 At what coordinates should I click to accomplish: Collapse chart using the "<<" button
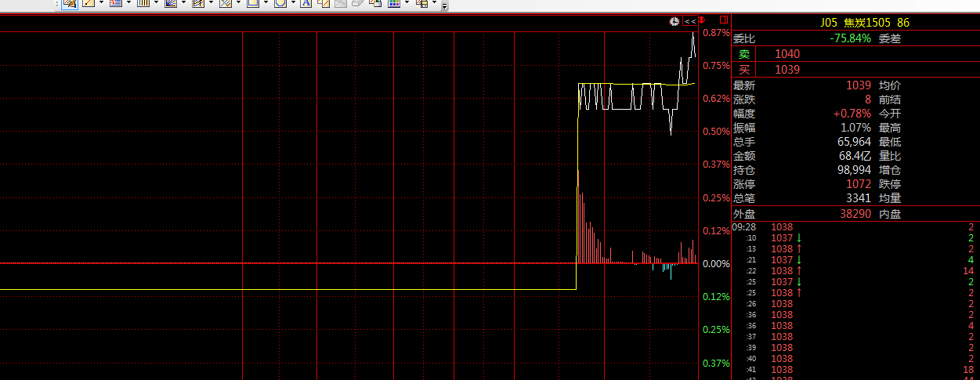689,21
